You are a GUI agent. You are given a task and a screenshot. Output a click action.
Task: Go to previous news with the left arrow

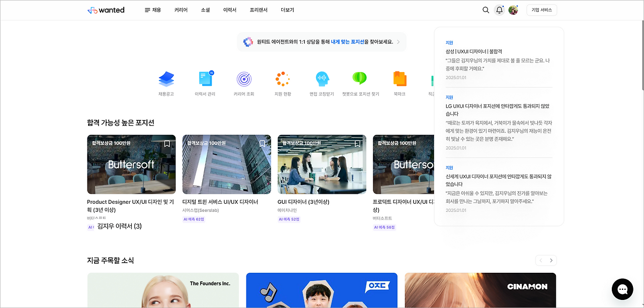(x=541, y=260)
